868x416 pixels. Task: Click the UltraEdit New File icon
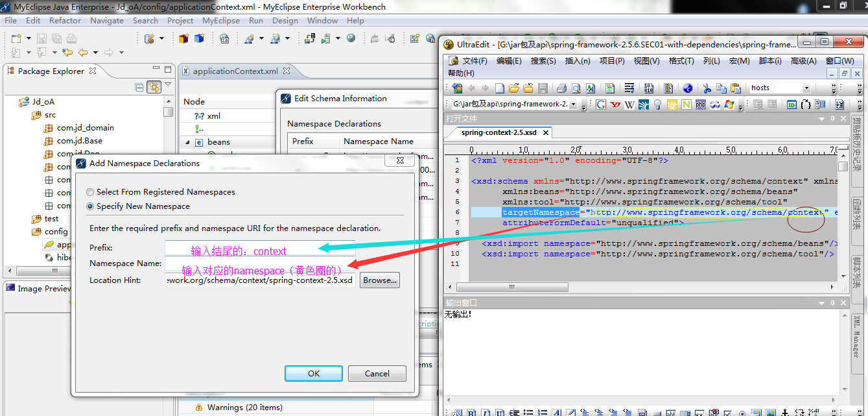499,88
